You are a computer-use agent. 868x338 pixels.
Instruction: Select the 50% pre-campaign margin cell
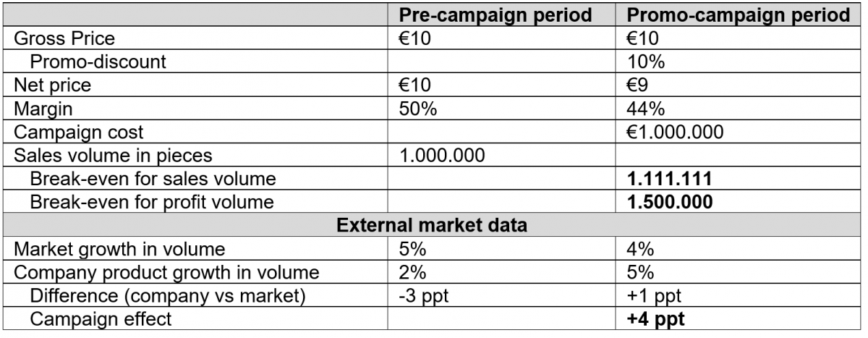tap(506, 109)
